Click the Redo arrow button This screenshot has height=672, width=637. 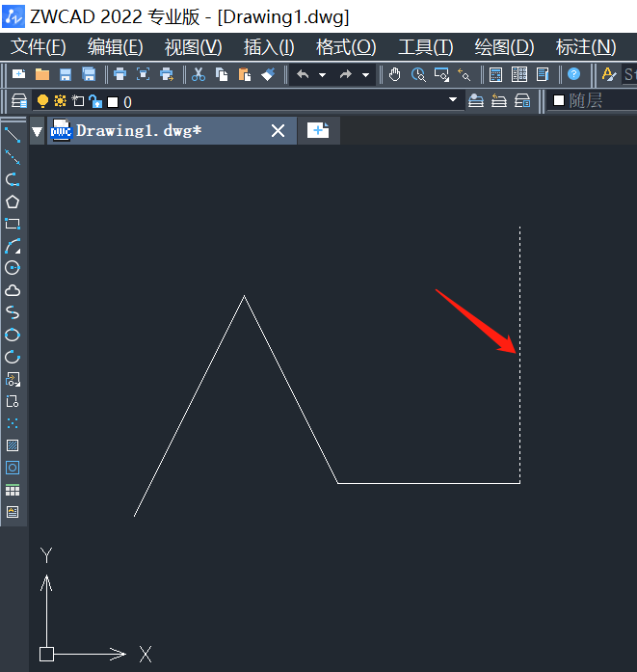(x=346, y=74)
